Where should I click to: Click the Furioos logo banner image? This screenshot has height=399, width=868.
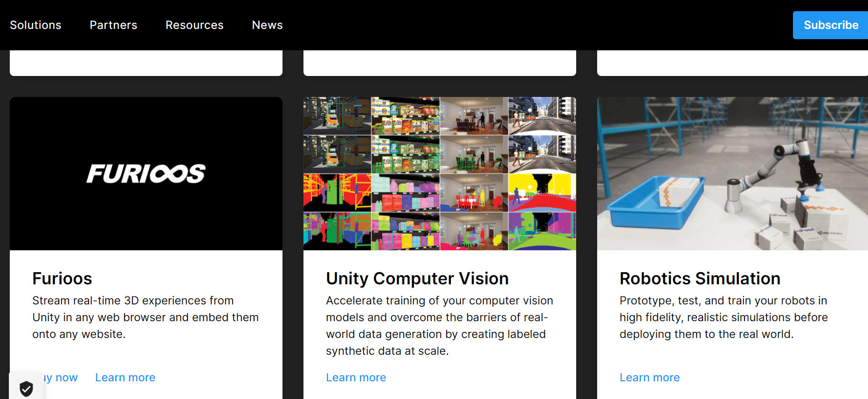click(x=146, y=173)
